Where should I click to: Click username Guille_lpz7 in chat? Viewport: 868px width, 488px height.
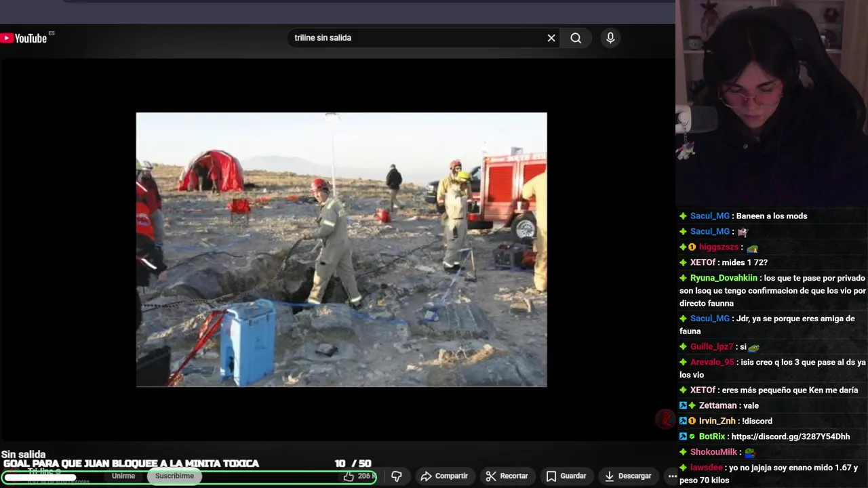[711, 347]
